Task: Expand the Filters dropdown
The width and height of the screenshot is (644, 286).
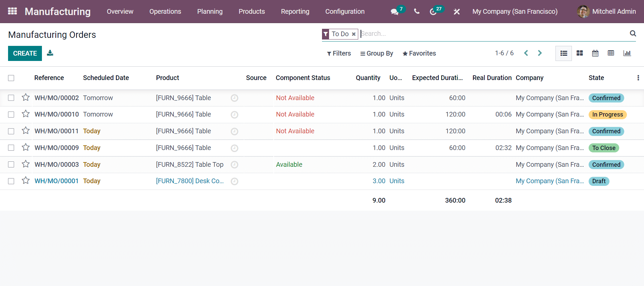Action: [x=339, y=54]
